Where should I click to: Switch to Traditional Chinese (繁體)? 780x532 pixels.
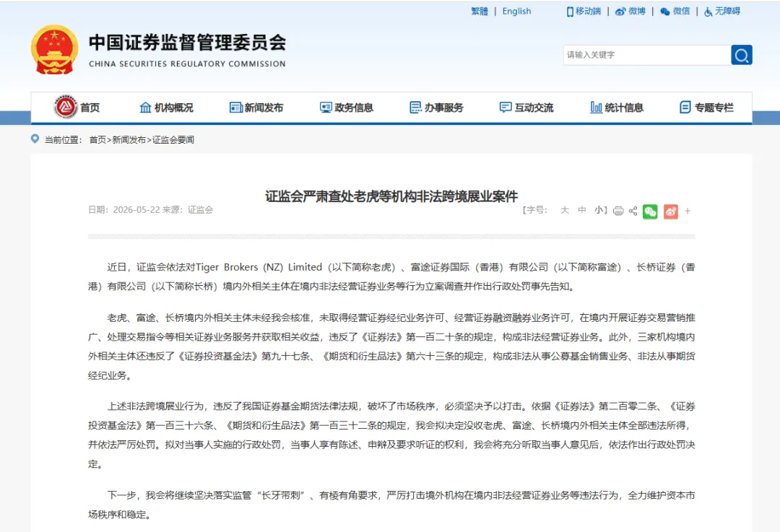coord(480,12)
